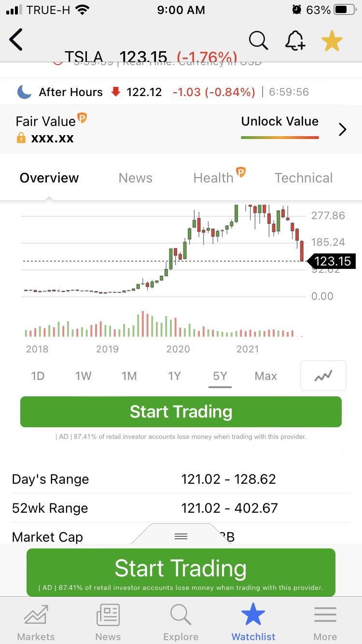Expand the bottom drawer handle
Screen dimensions: 362x644
pos(181,536)
